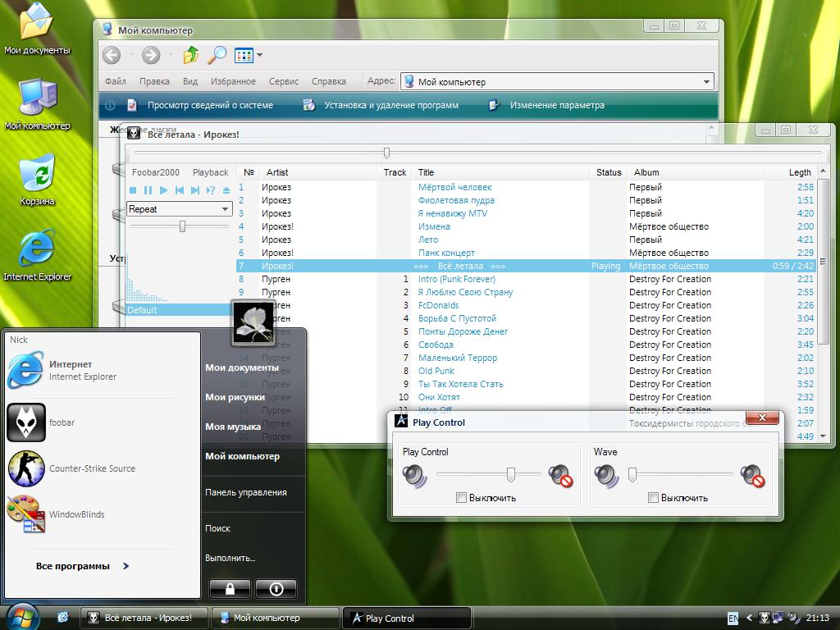The height and width of the screenshot is (630, 840).
Task: Pause the current track in foobar
Action: (148, 190)
